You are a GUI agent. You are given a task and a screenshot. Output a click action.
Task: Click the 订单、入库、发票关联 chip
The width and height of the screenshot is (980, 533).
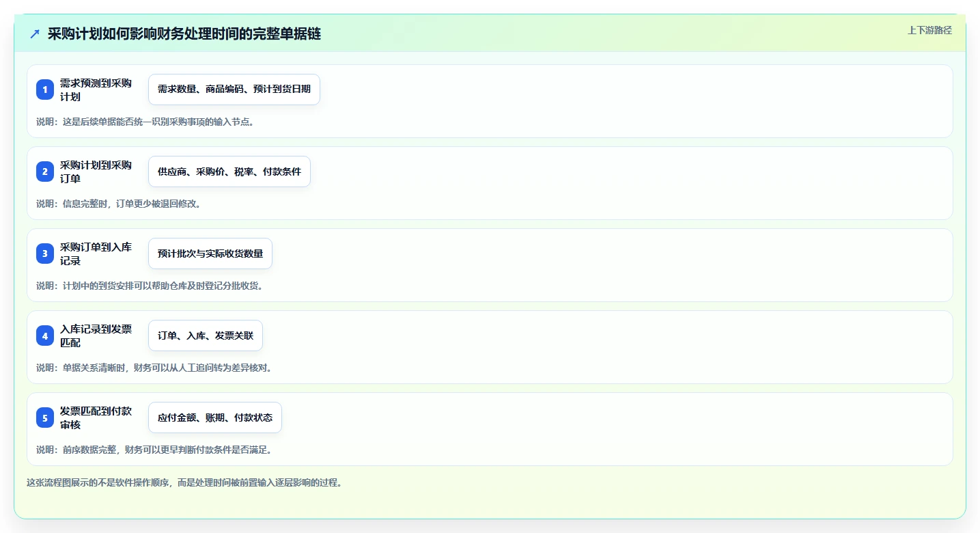(206, 336)
